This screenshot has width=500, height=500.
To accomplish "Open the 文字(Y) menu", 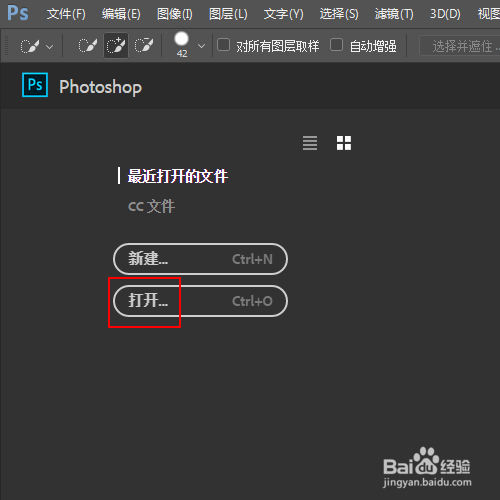I will click(283, 14).
